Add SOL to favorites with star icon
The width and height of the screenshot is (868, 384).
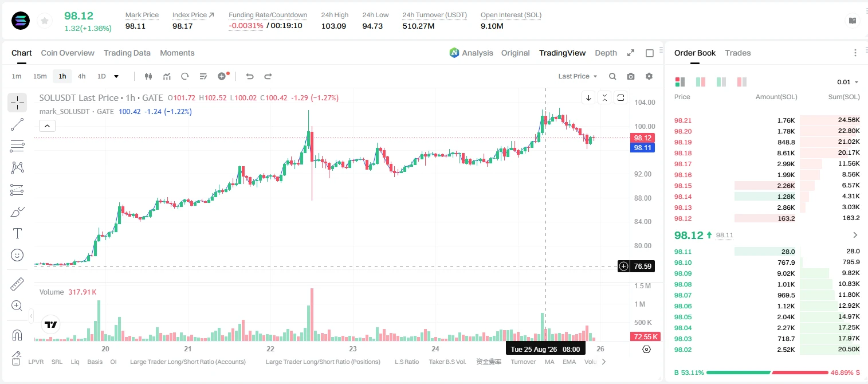click(44, 21)
